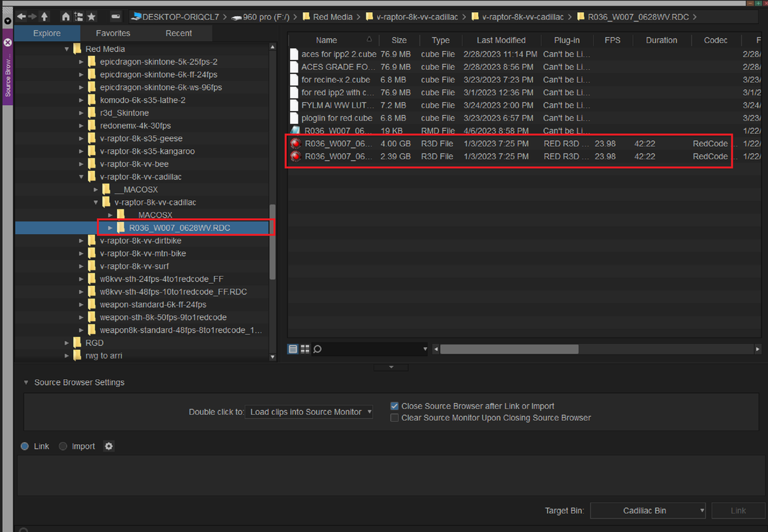Go back with the left arrow icon

pyautogui.click(x=21, y=17)
